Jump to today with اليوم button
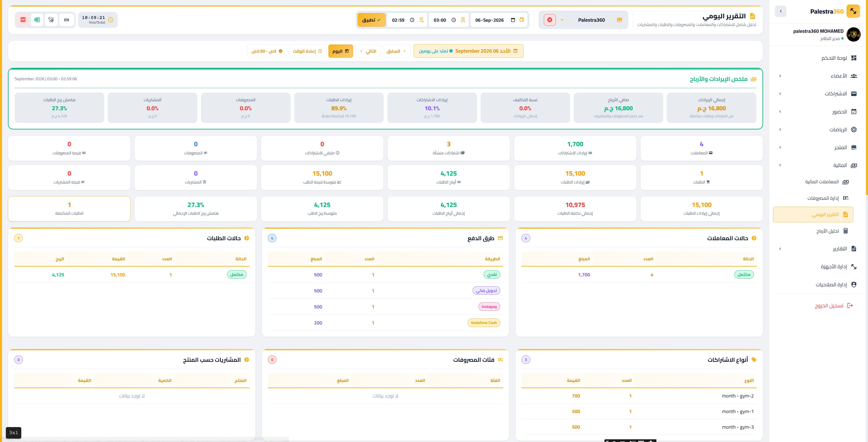The width and height of the screenshot is (868, 442). (341, 51)
